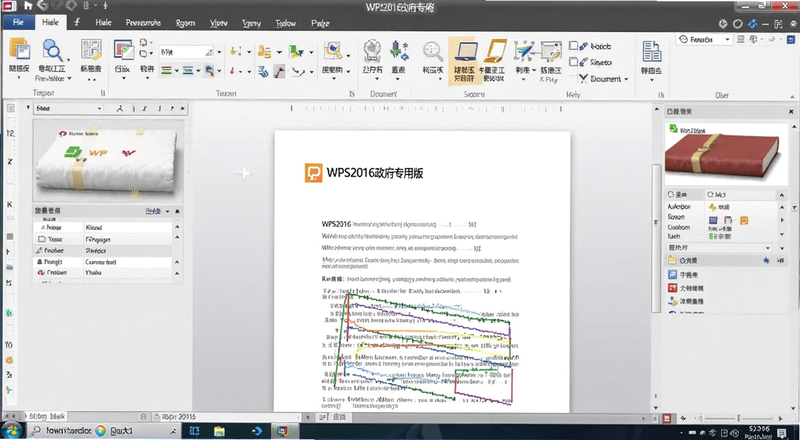Close the right side panel

[x=791, y=111]
